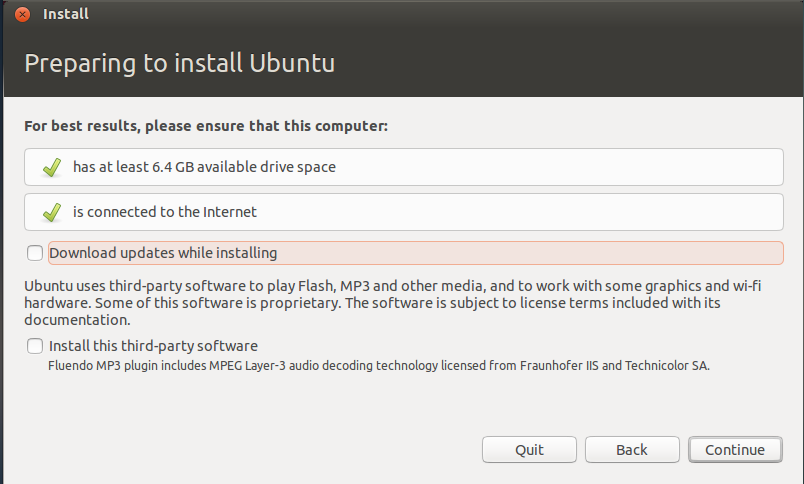
Task: Select the "is connected to the Internet" text
Action: tap(165, 212)
